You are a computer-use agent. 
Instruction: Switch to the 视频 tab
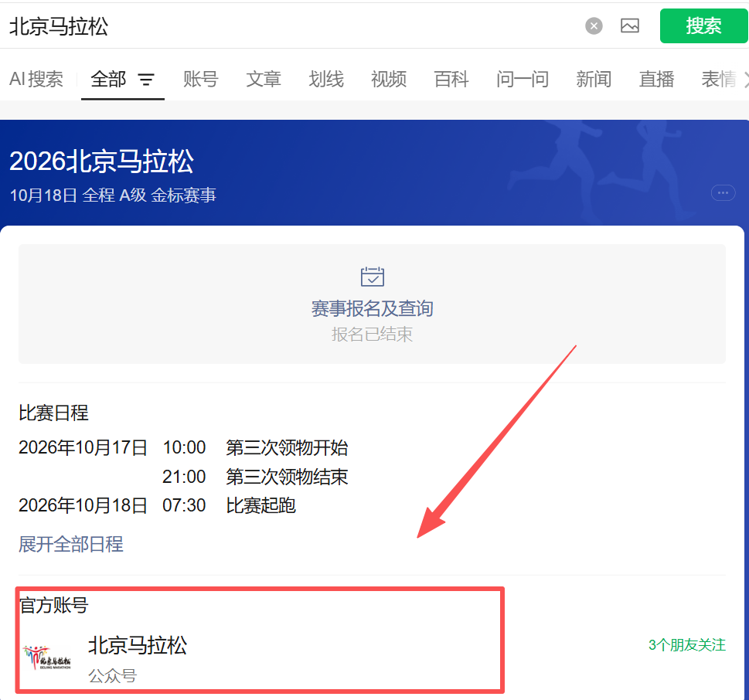(x=389, y=80)
